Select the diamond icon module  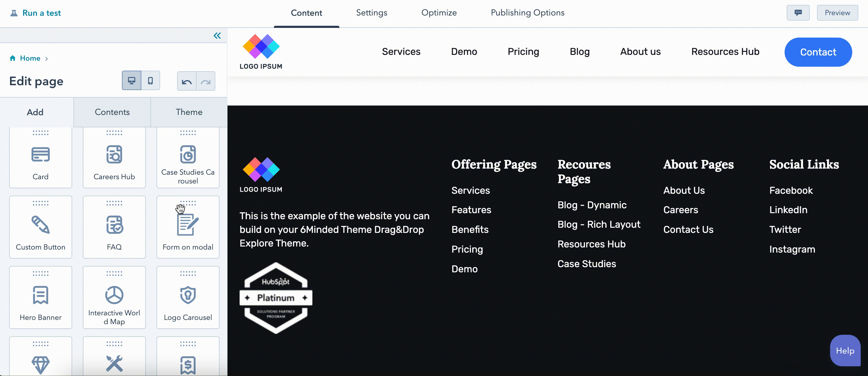pyautogui.click(x=40, y=365)
